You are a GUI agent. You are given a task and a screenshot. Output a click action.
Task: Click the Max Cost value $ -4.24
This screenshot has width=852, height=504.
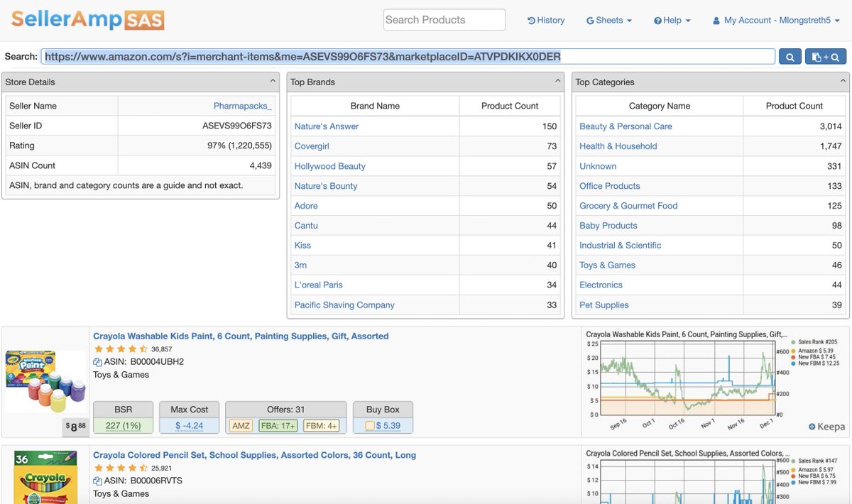tap(189, 426)
